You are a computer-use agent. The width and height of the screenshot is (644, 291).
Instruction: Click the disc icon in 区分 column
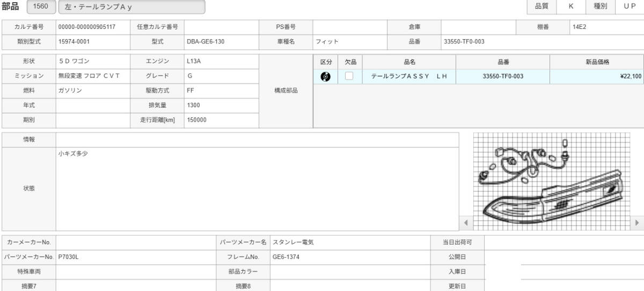point(325,76)
